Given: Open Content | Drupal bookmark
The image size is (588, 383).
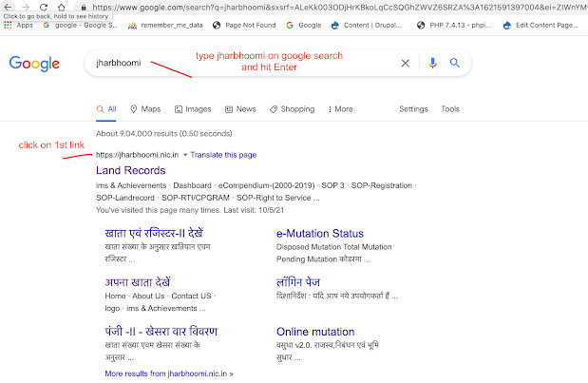Looking at the screenshot, I should (367, 25).
